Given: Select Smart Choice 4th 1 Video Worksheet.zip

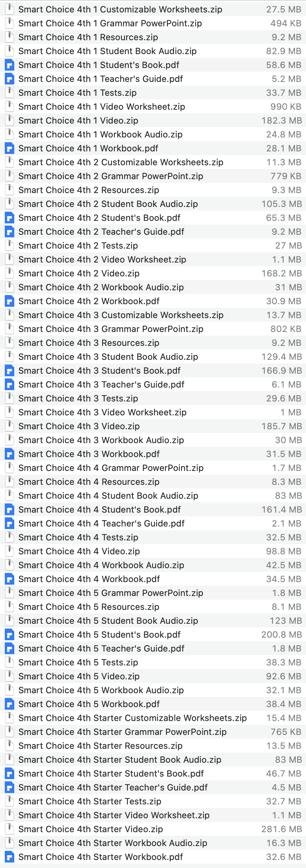Looking at the screenshot, I should point(102,107).
